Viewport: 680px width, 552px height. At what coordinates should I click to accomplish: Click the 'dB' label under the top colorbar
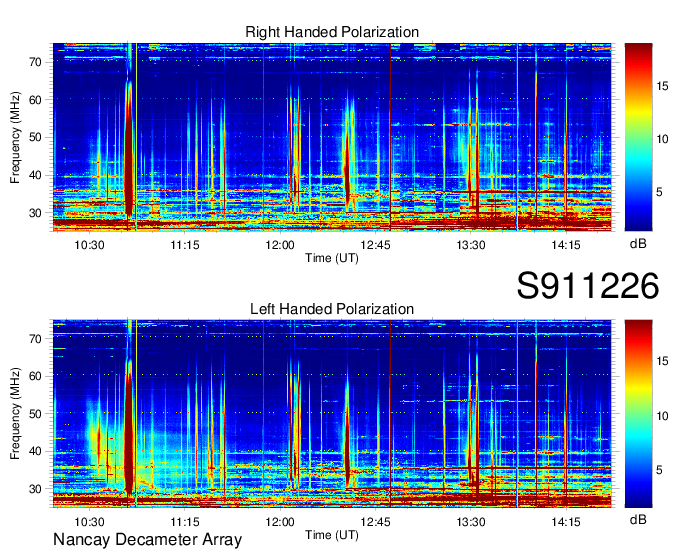[x=638, y=244]
